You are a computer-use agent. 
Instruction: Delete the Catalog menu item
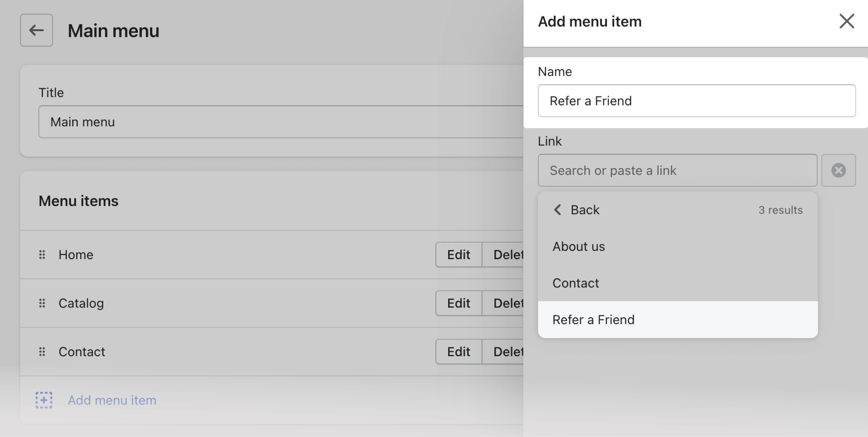point(503,303)
